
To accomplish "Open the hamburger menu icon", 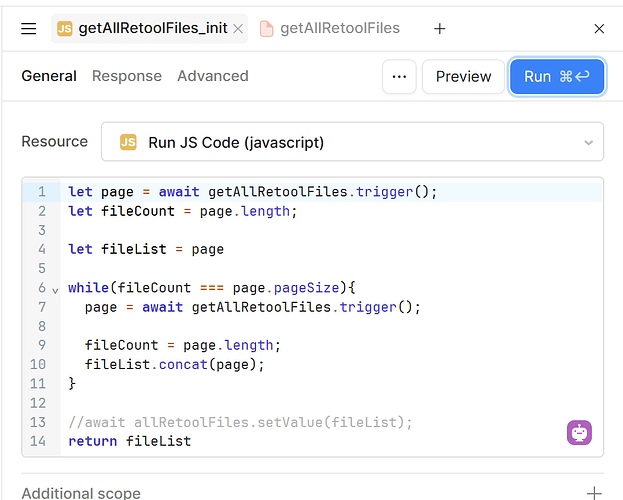I will tap(29, 29).
